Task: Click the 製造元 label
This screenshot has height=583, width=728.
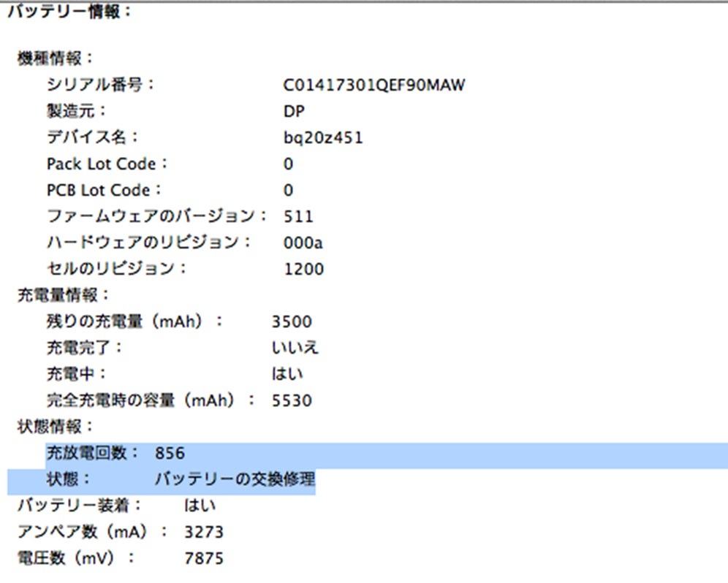Action: pyautogui.click(x=76, y=111)
